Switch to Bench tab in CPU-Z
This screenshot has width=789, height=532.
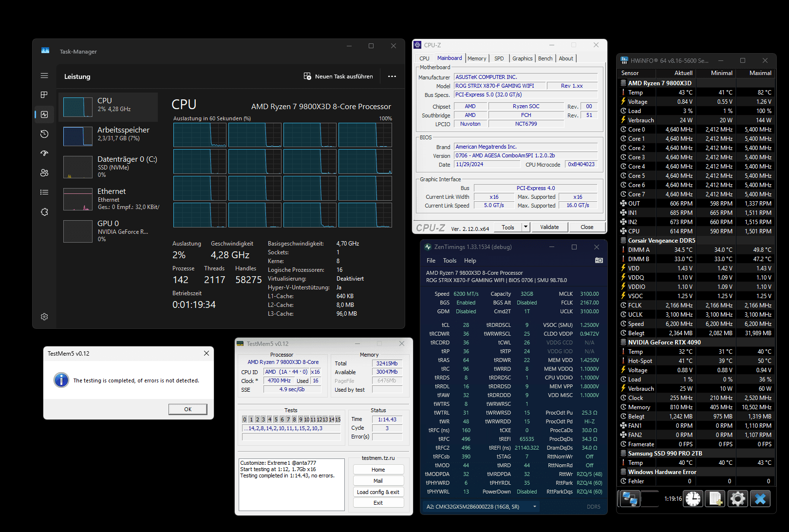(545, 58)
